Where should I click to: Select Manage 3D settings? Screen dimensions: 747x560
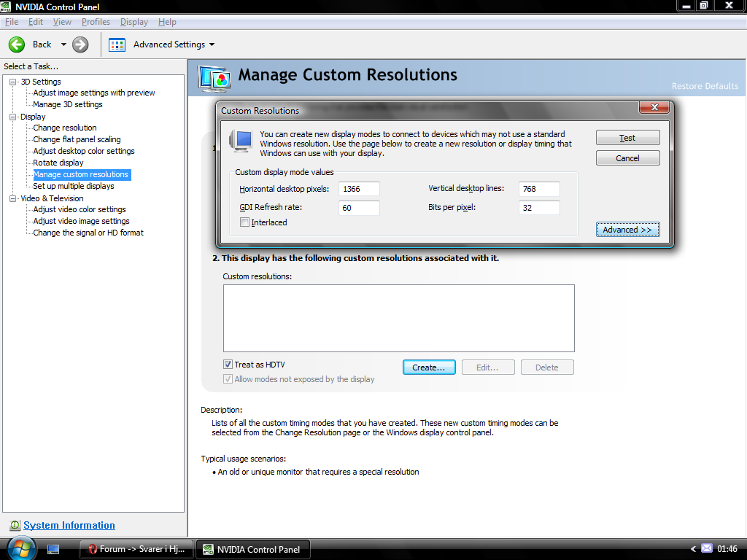tap(68, 104)
